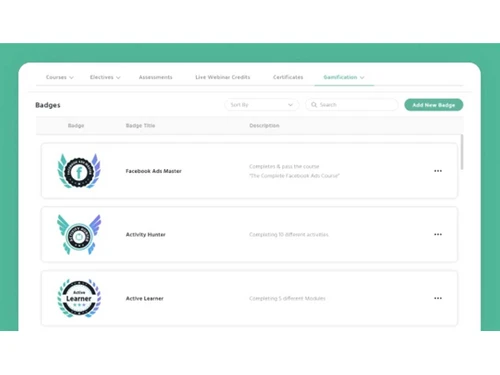Expand the chevron next to Electives

coord(118,78)
